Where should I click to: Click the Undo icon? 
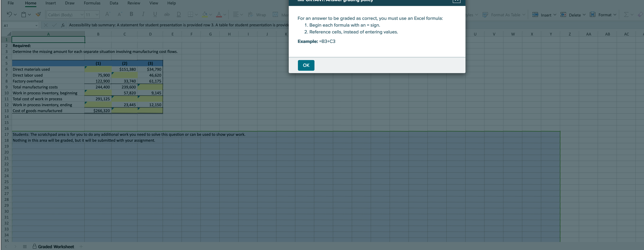tap(9, 14)
